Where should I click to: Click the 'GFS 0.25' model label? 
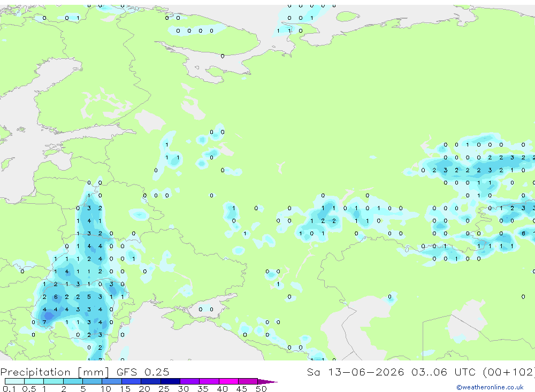[x=143, y=372]
